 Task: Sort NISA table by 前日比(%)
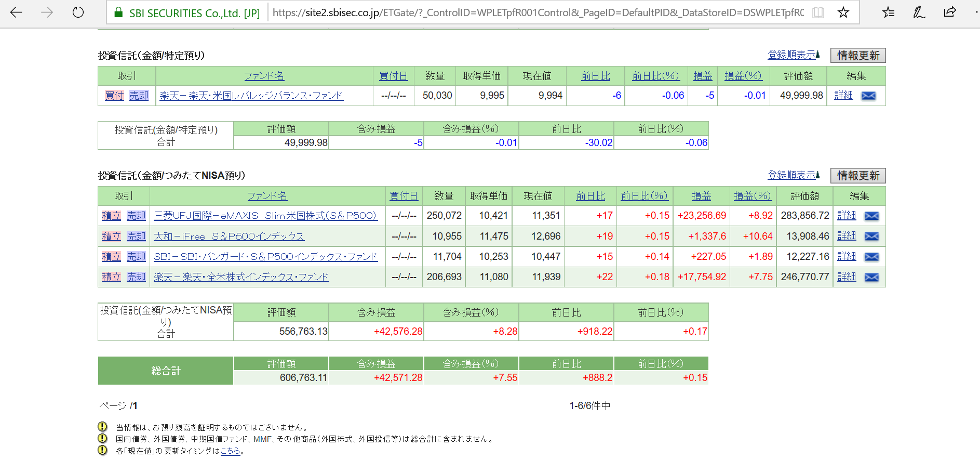click(x=645, y=196)
